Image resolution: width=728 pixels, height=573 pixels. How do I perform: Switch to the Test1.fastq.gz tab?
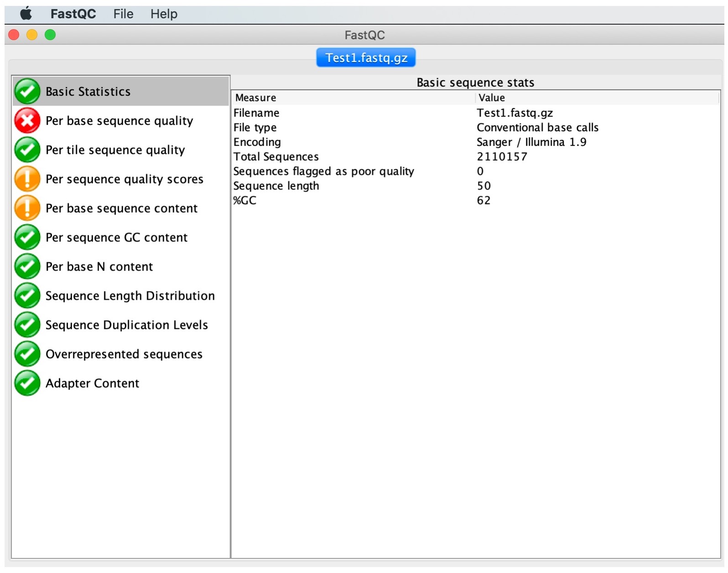[366, 58]
